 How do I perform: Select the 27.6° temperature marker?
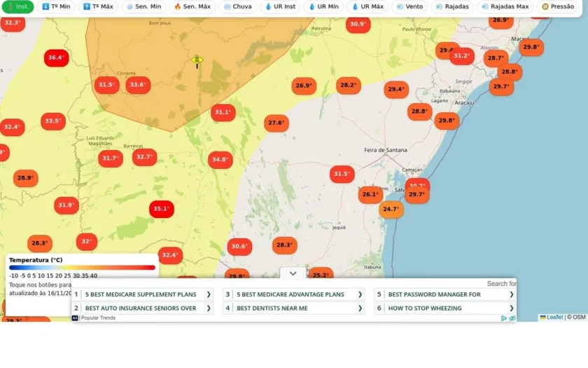tap(276, 123)
